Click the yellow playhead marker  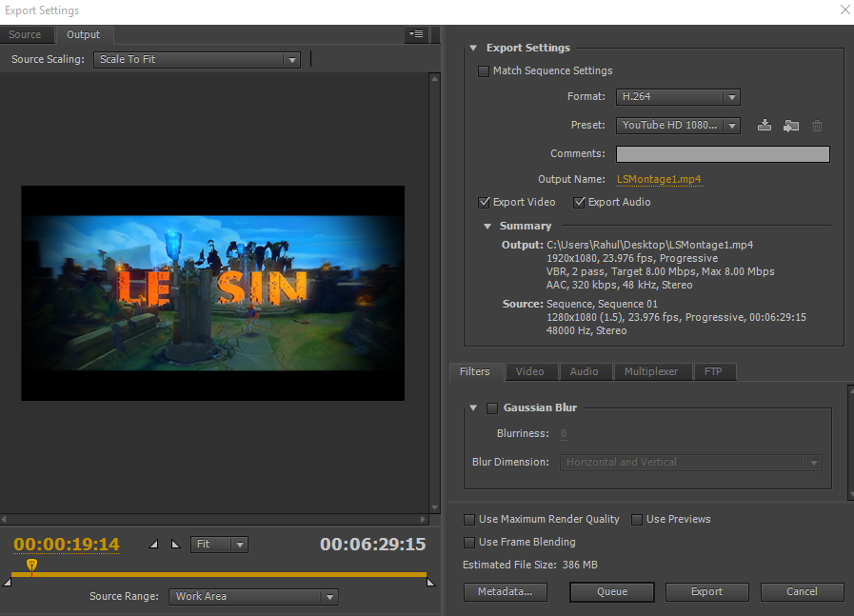point(32,565)
